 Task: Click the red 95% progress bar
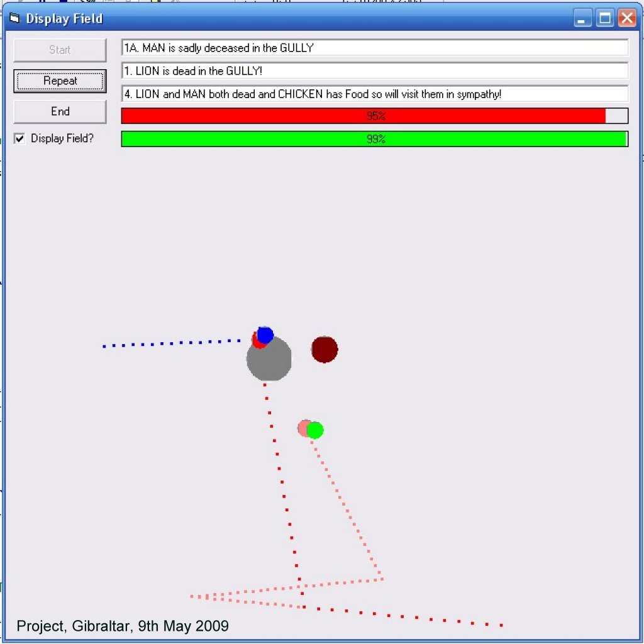[x=375, y=116]
